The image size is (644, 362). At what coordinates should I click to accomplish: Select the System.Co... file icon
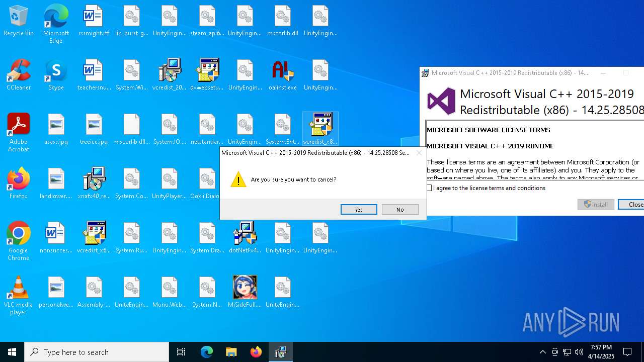tap(131, 184)
